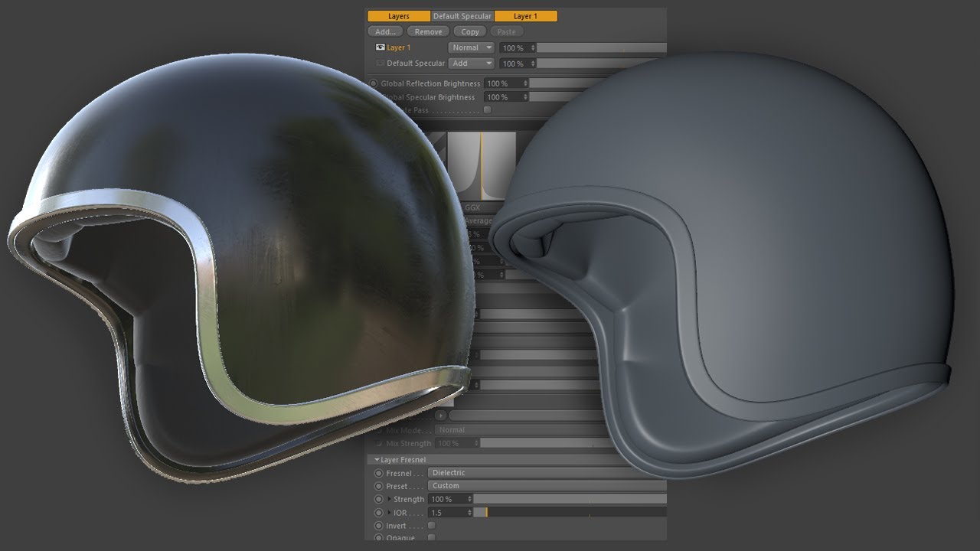Click the IOR value field showing 1.5
The width and height of the screenshot is (980, 551).
tap(450, 512)
